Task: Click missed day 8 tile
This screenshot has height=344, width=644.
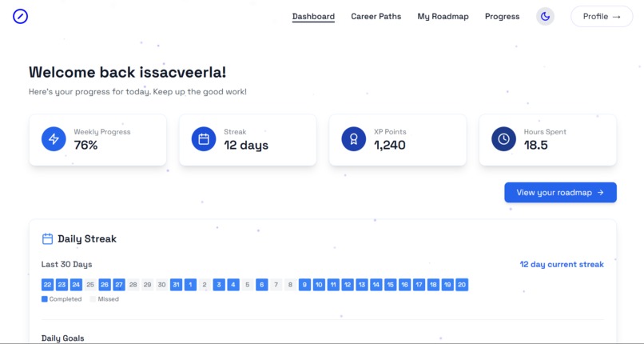Action: click(x=290, y=285)
